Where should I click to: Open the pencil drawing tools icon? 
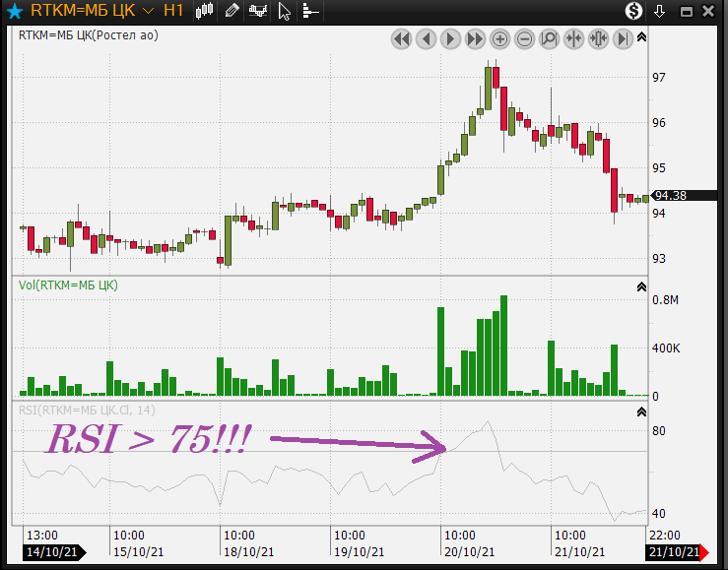tap(232, 11)
